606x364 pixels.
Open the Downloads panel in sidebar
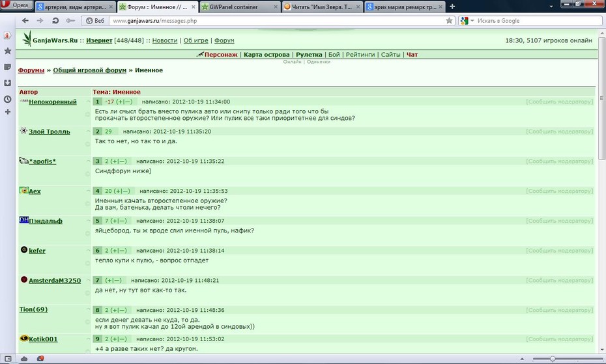7,83
